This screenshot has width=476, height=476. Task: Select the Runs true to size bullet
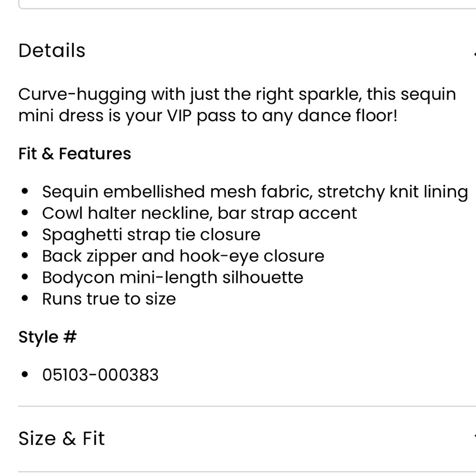109,299
